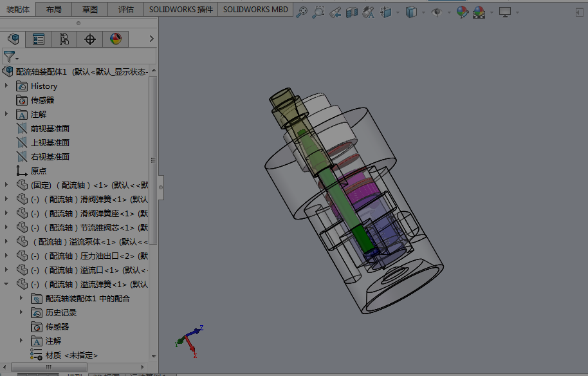
Task: Click the View Settings monitor icon
Action: [x=505, y=12]
